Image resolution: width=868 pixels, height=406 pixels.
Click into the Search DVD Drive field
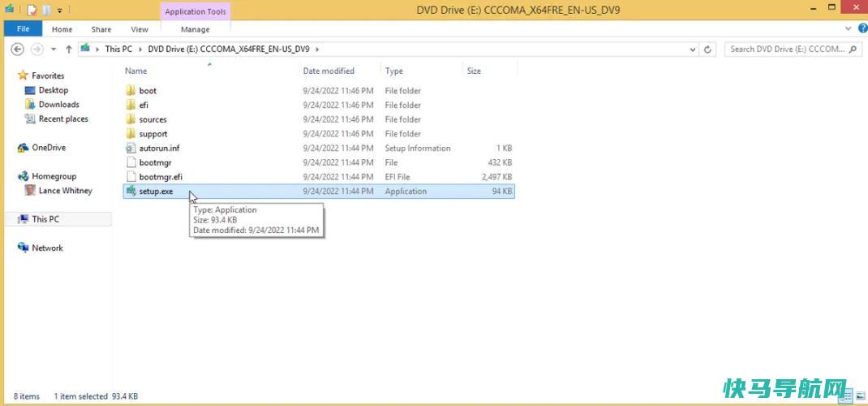786,50
